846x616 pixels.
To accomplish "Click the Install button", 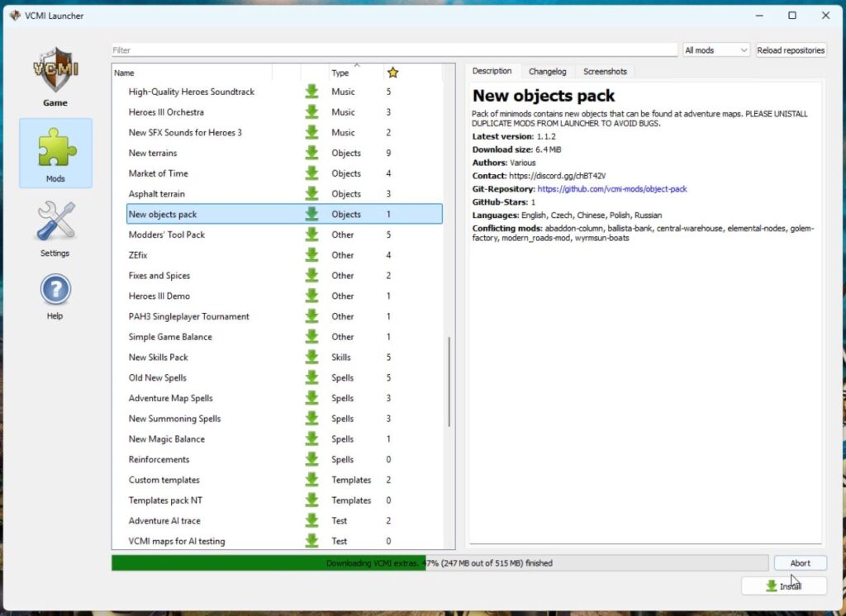I will 784,585.
